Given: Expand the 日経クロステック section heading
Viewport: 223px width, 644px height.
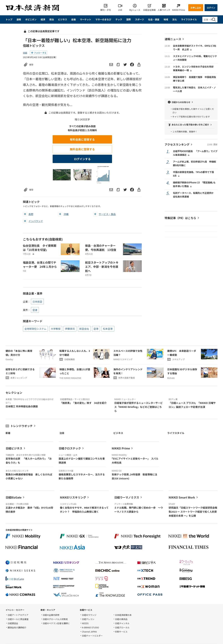Looking at the screenshot, I should pyautogui.click(x=71, y=448).
